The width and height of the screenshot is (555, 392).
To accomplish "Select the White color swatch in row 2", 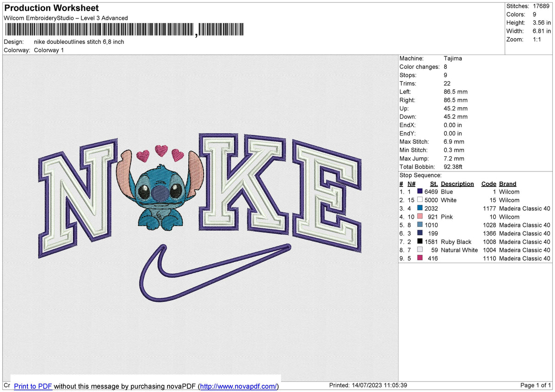I will click(420, 200).
